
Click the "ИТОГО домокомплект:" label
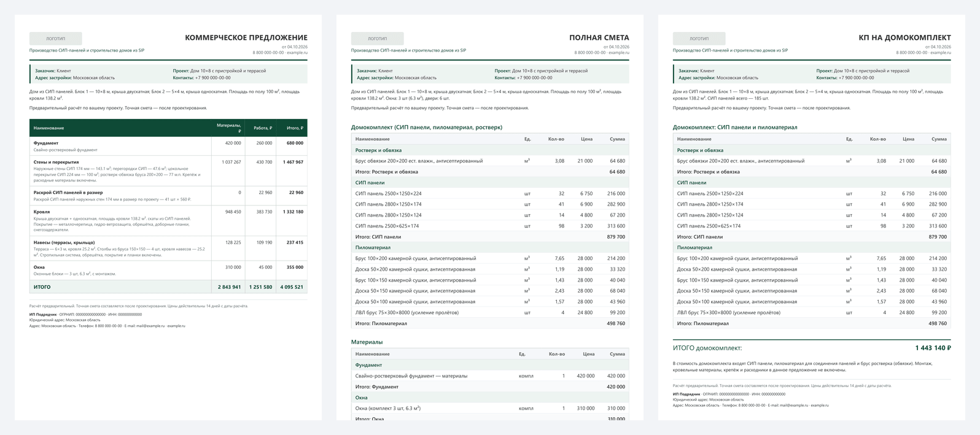707,348
